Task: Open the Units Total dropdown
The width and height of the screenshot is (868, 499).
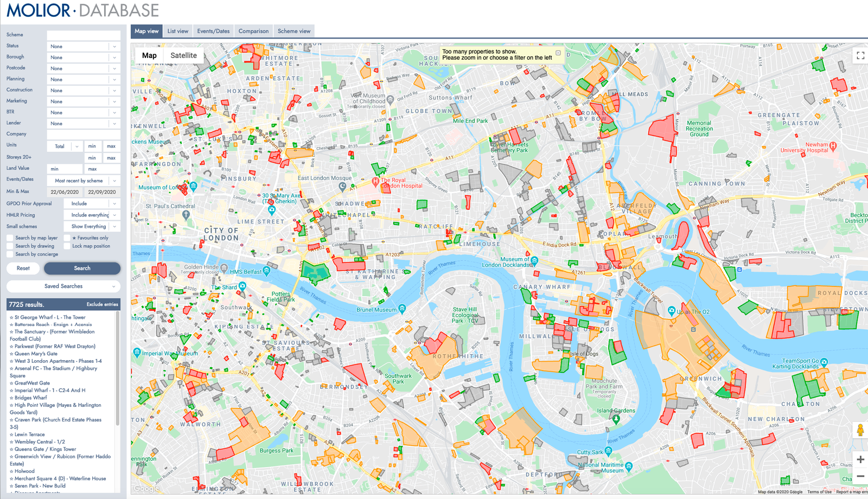Action: (65, 146)
